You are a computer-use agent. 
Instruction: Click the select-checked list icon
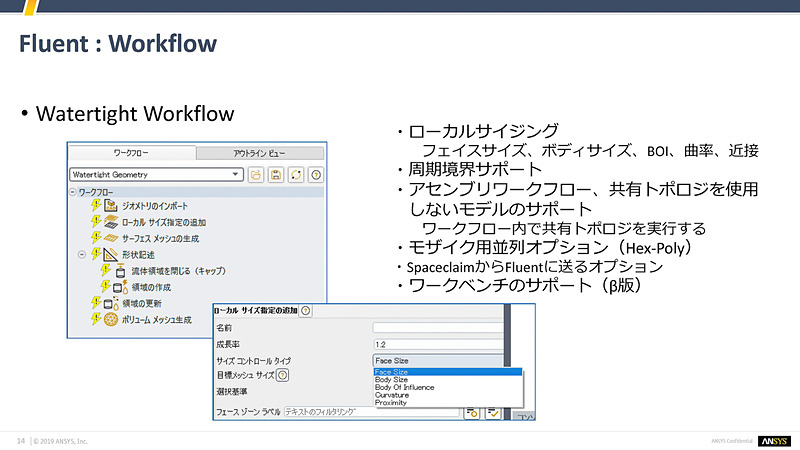click(x=492, y=412)
